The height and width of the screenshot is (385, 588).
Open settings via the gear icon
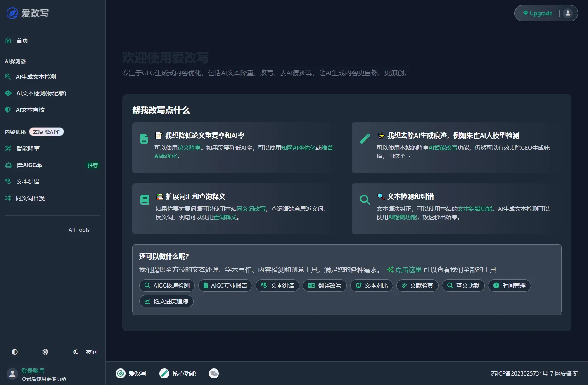click(x=45, y=352)
